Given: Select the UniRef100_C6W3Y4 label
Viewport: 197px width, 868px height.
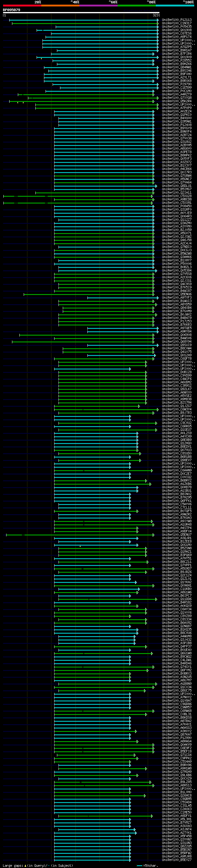Looking at the screenshot, I should (177, 410).
